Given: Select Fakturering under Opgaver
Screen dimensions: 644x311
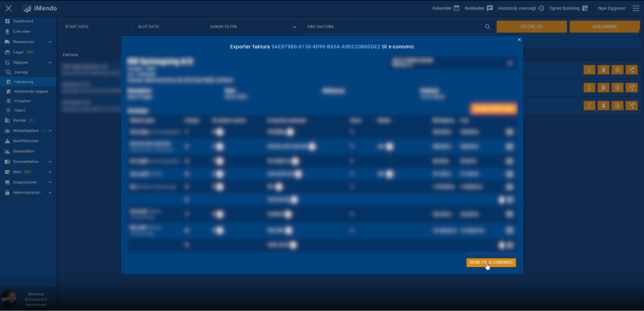Looking at the screenshot, I should click(24, 82).
